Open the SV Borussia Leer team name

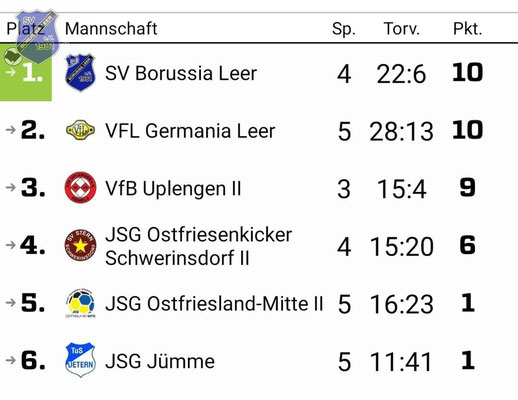click(181, 73)
